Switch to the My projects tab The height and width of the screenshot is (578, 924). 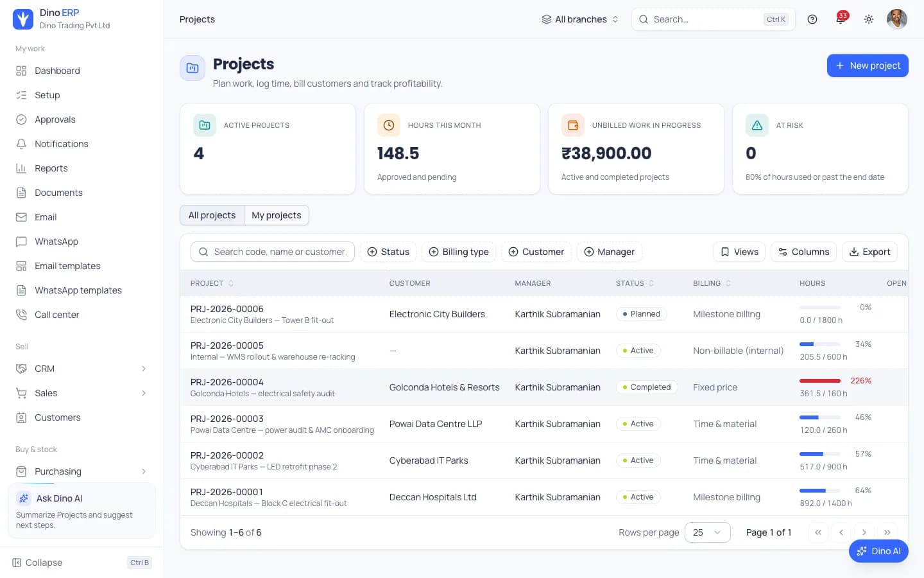tap(277, 215)
